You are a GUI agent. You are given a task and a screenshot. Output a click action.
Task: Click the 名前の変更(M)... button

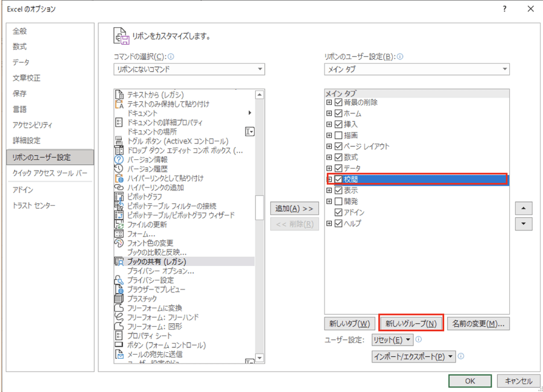(x=478, y=324)
